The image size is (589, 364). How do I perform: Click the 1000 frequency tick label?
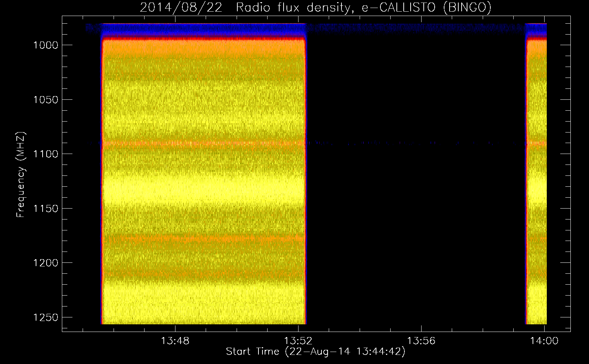click(46, 45)
